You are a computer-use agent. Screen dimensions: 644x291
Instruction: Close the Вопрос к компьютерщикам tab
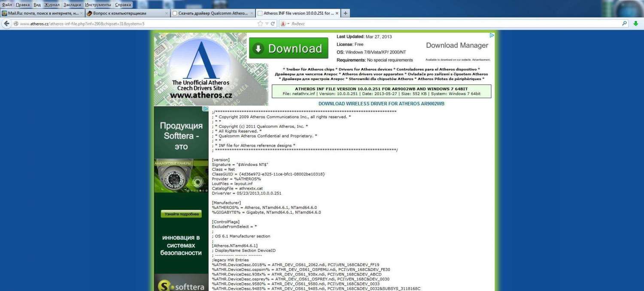point(167,13)
